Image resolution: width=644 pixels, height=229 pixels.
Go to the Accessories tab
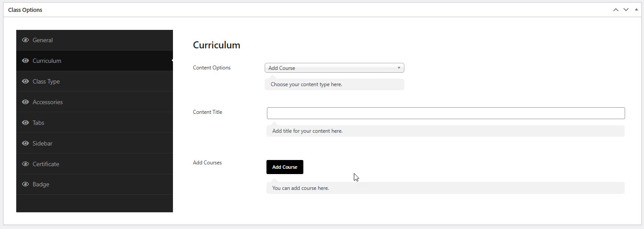[47, 102]
